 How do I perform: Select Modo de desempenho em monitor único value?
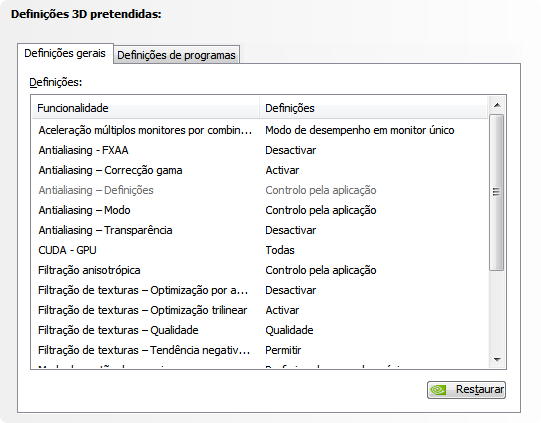coord(360,130)
